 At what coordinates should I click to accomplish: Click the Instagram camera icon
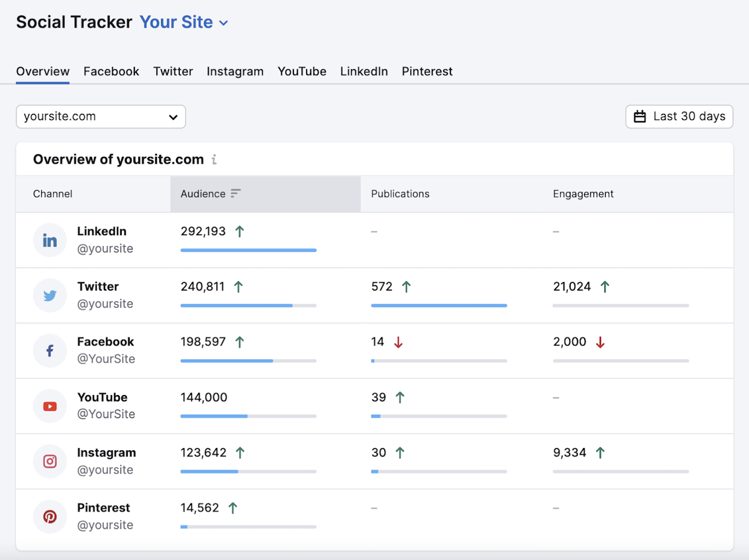(x=50, y=461)
